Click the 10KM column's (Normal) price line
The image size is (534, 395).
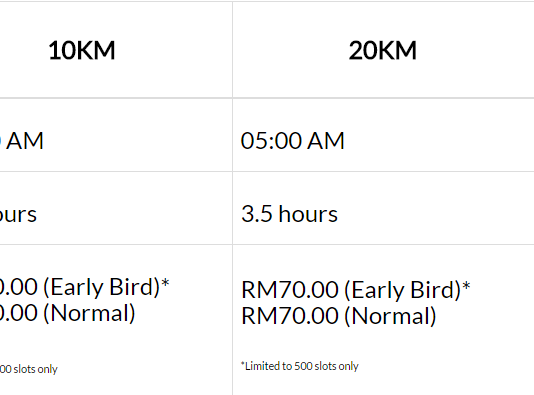pyautogui.click(x=67, y=313)
